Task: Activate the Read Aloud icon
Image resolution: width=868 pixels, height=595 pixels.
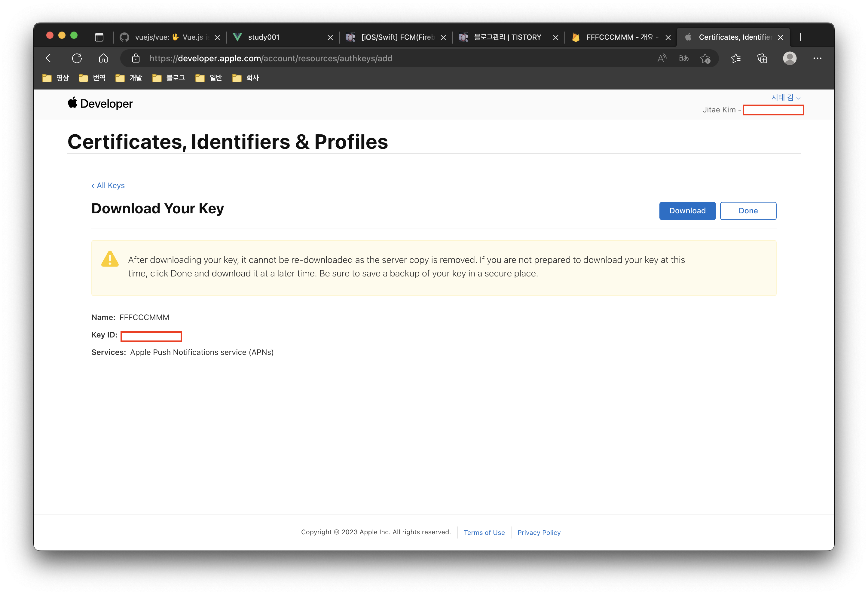Action: 662,58
